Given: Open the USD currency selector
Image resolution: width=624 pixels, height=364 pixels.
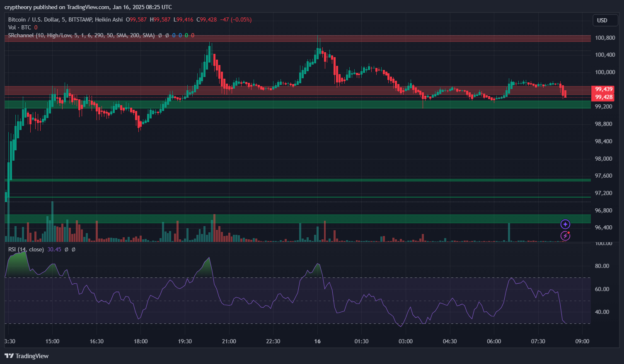Looking at the screenshot, I should click(x=605, y=20).
